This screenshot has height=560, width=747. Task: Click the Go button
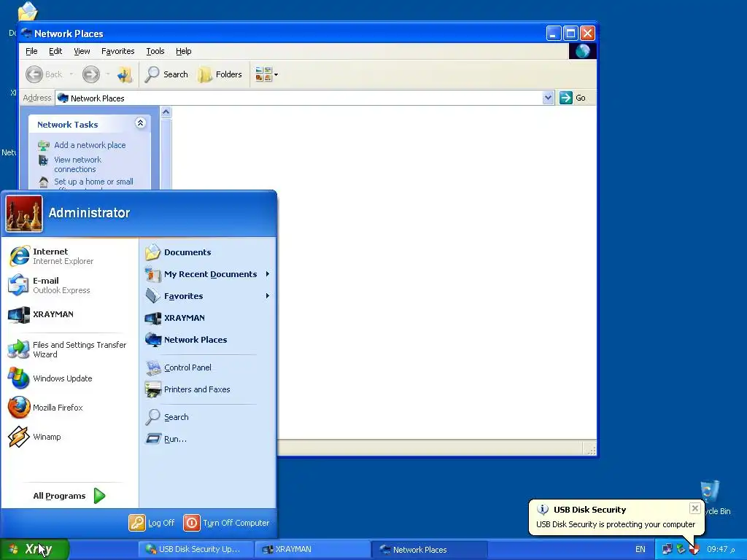click(573, 98)
